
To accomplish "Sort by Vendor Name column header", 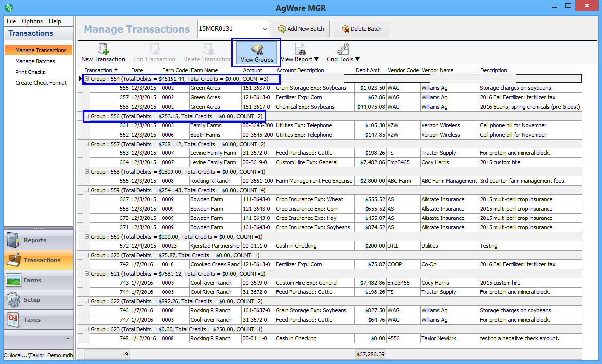I will coord(437,70).
